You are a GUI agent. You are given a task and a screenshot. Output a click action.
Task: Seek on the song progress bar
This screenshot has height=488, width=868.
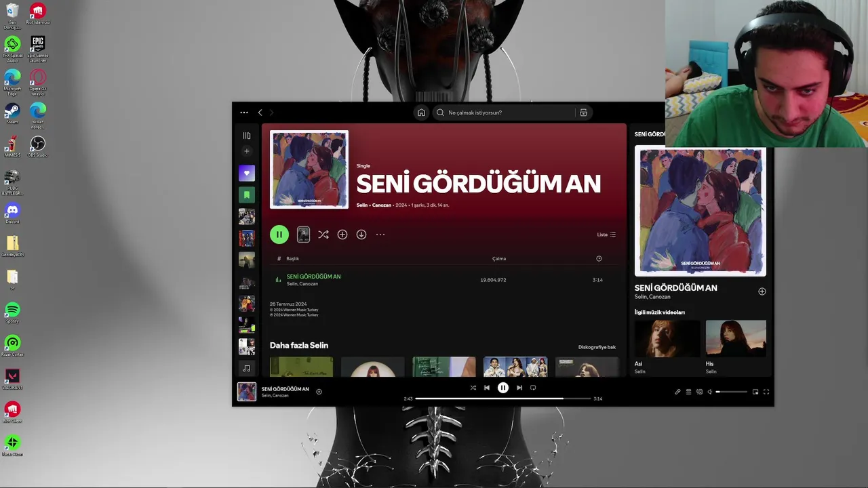tap(502, 399)
